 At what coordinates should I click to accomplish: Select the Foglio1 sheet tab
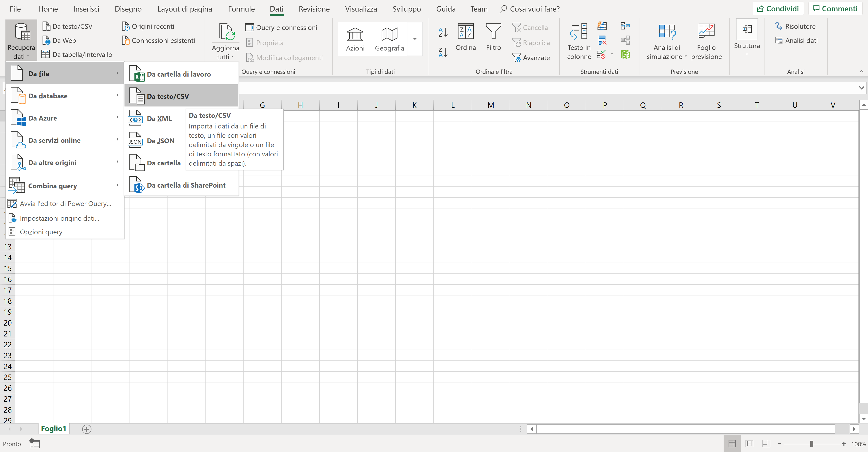click(54, 428)
